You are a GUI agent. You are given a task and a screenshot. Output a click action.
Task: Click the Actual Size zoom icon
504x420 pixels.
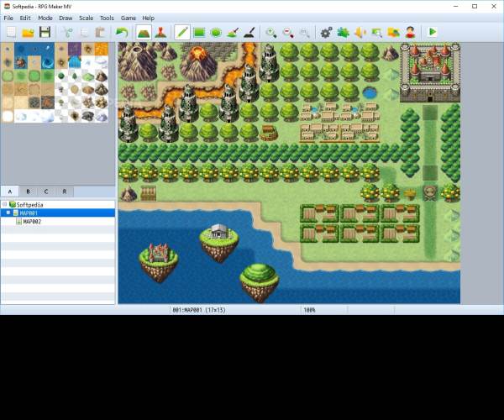click(304, 32)
